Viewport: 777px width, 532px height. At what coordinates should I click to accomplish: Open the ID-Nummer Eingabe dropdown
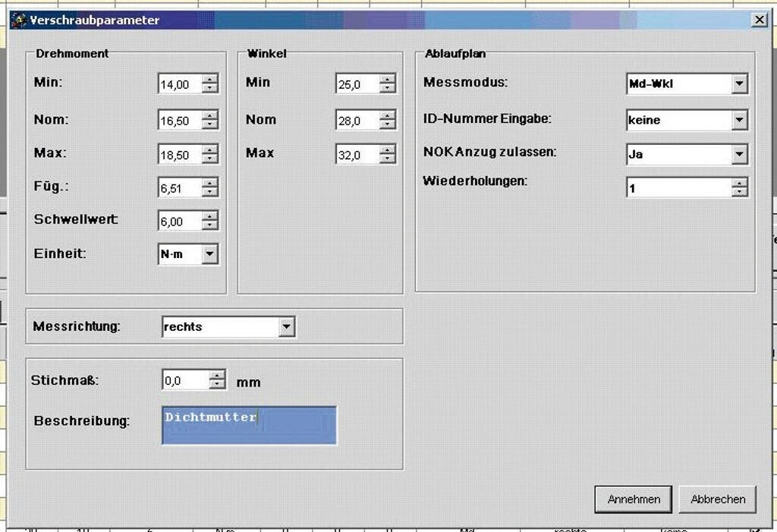[740, 120]
